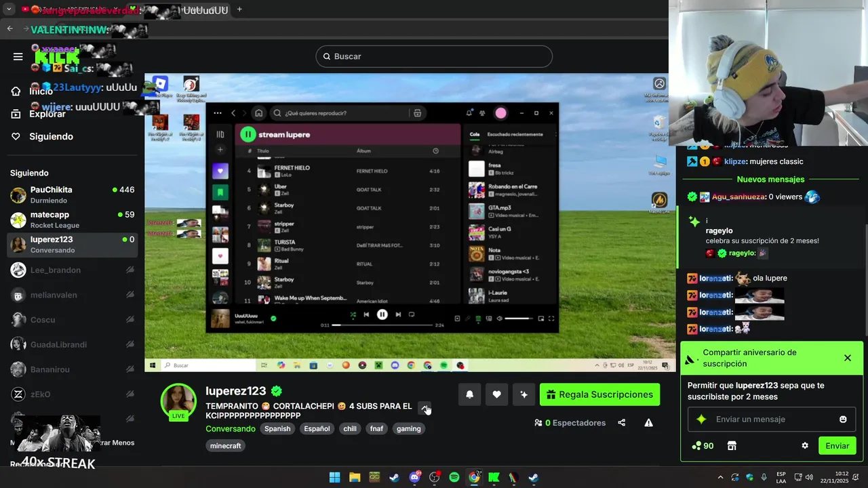
Task: Toggle the follow heart button
Action: pos(496,394)
